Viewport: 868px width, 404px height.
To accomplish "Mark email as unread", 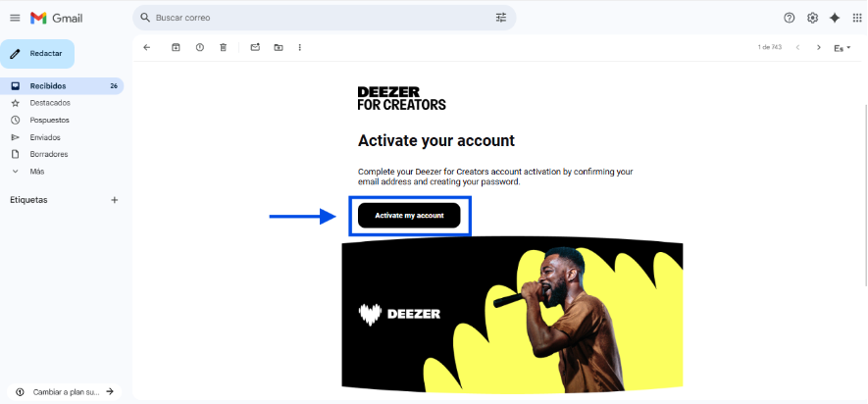I will [255, 48].
